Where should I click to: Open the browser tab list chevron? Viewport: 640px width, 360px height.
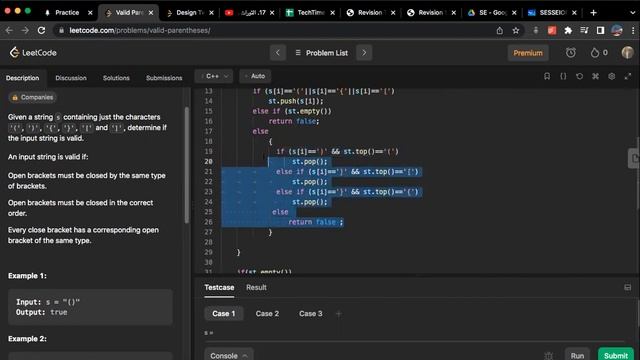pyautogui.click(x=632, y=13)
